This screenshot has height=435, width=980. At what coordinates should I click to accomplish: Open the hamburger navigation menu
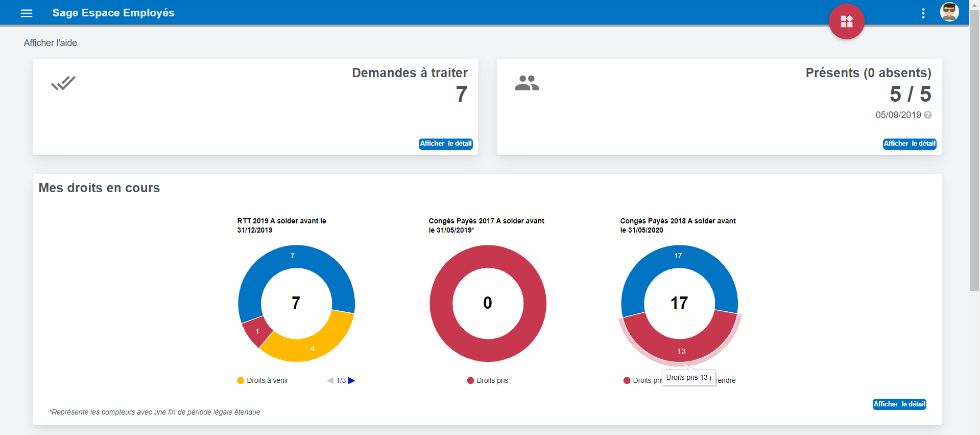click(x=27, y=13)
